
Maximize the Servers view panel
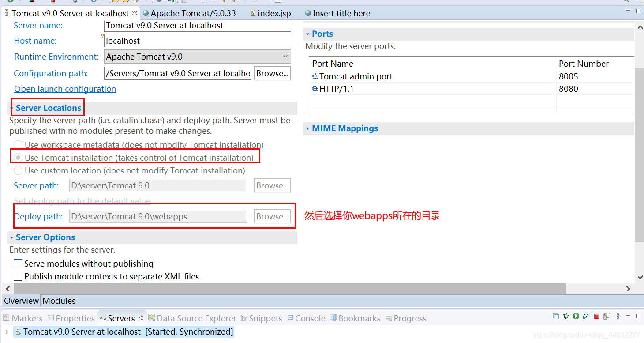[x=638, y=316]
